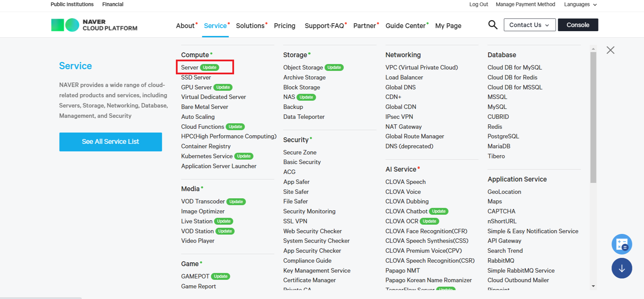
Task: Click the menu scrollbar down arrow
Action: 593,286
